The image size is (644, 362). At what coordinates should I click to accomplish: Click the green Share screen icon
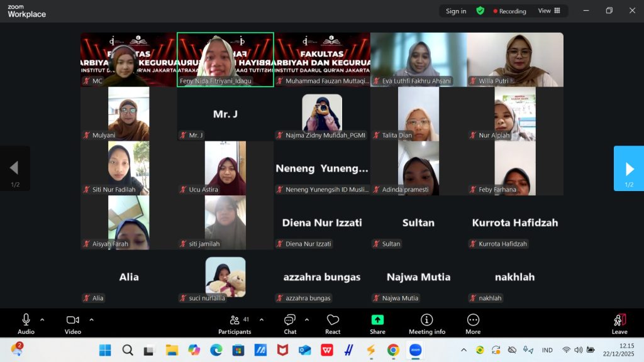(x=377, y=320)
